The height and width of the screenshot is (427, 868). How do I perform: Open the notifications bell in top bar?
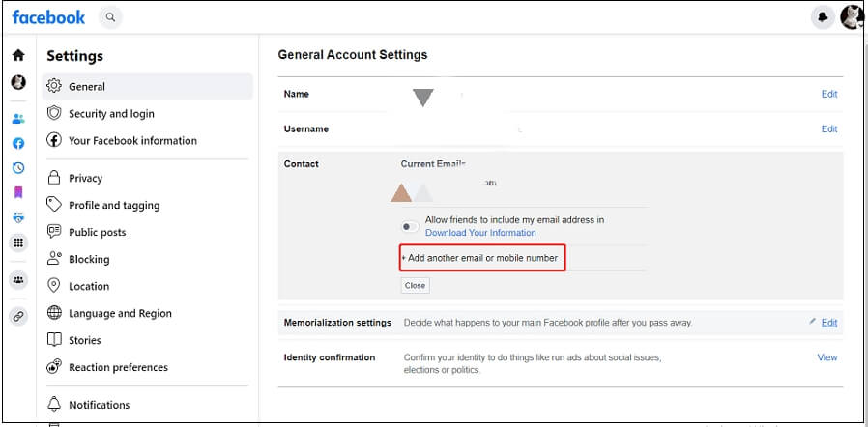click(x=823, y=17)
